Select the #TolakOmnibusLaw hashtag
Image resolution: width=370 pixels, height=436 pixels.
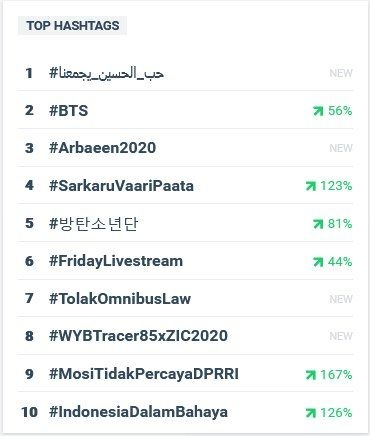[x=120, y=299]
